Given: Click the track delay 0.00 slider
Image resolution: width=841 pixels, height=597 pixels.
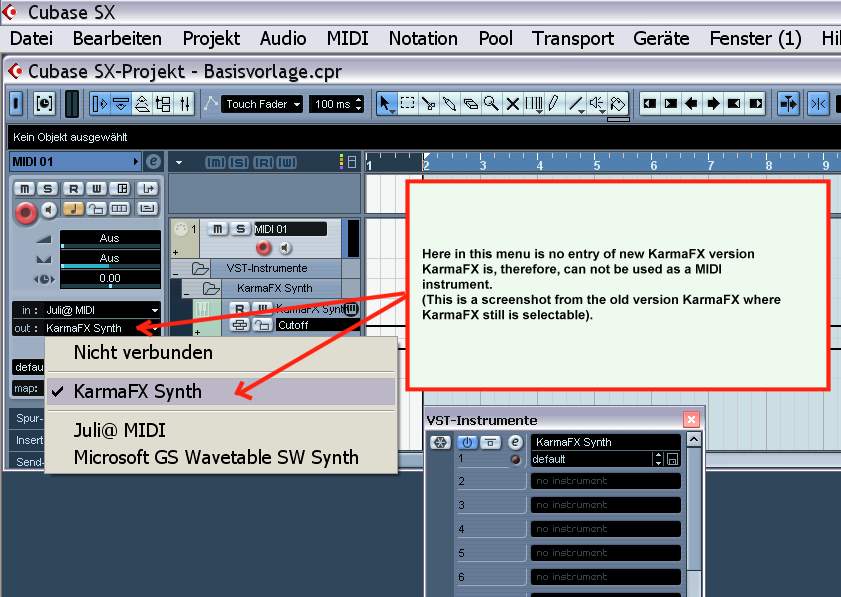Looking at the screenshot, I should coord(110,278).
